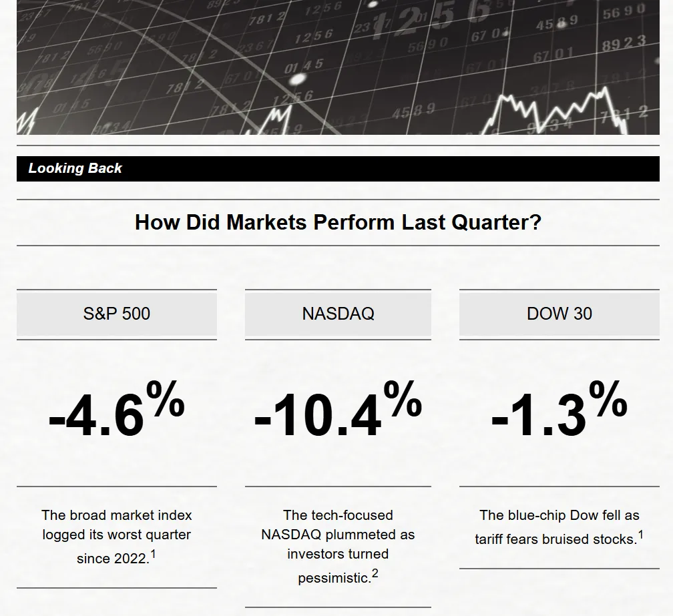Click the large 1256 number in banner
This screenshot has height=616, width=673.
click(x=430, y=20)
